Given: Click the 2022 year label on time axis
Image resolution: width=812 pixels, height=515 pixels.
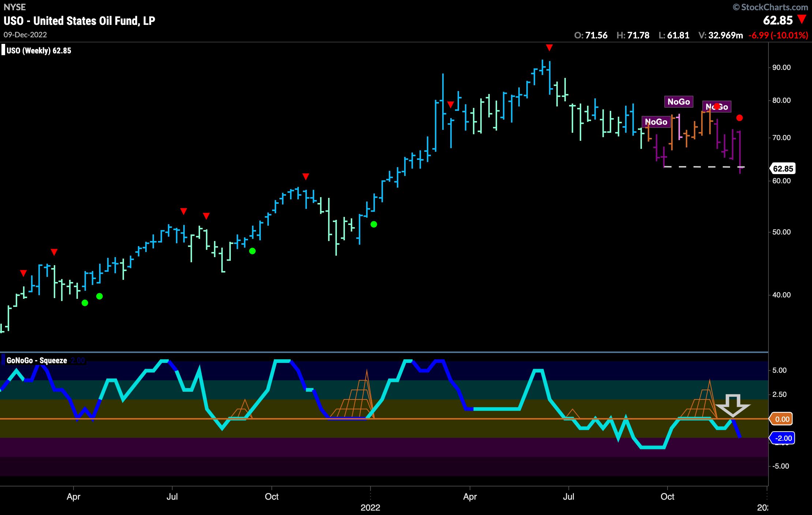Looking at the screenshot, I should click(370, 507).
